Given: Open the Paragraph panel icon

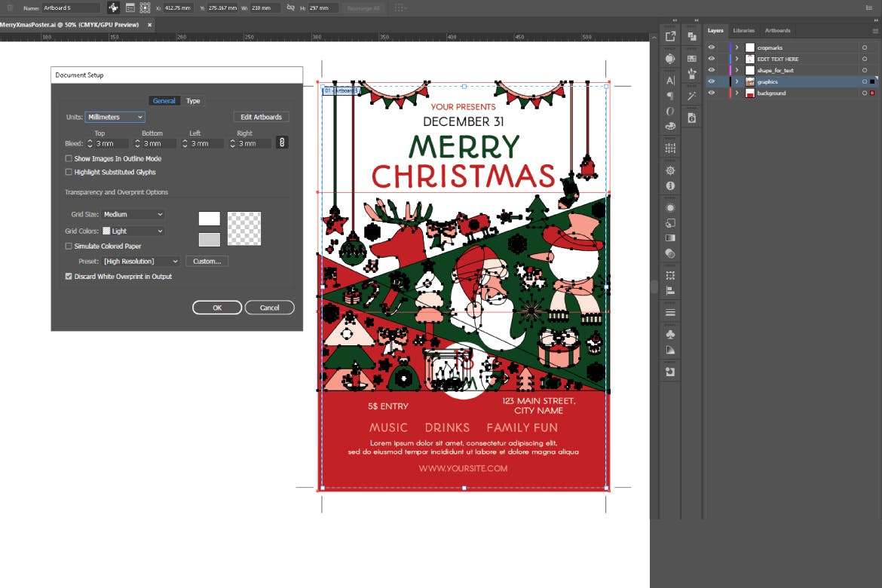Looking at the screenshot, I should 670,96.
